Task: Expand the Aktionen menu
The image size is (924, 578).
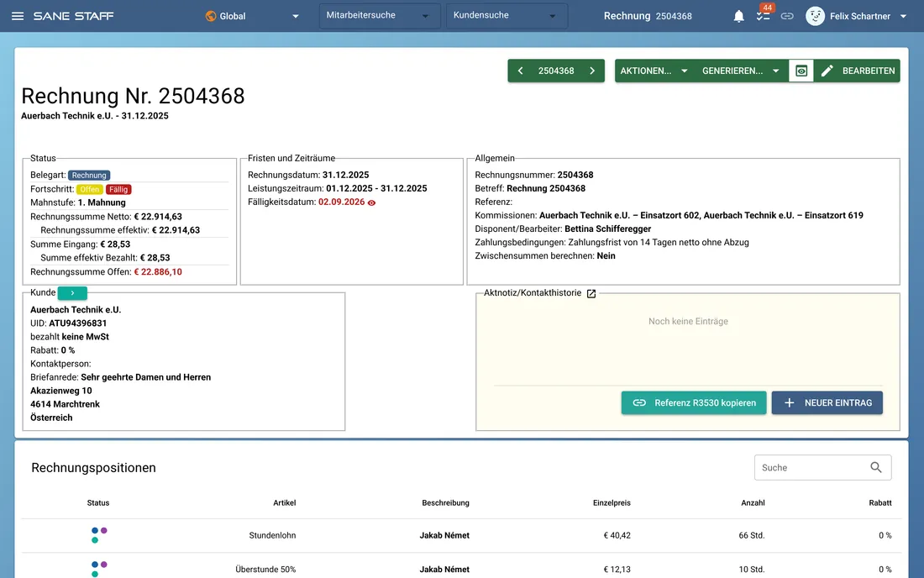Action: (x=654, y=71)
